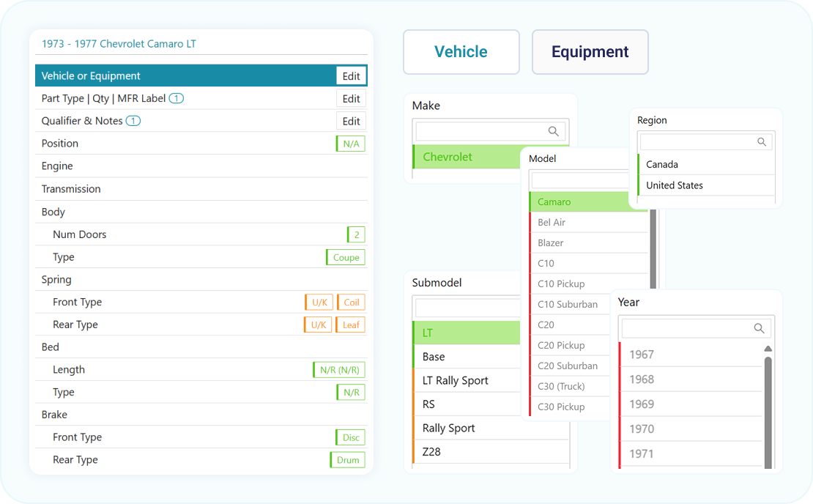Click the Submodel search input field
This screenshot has height=504, width=813.
click(467, 306)
